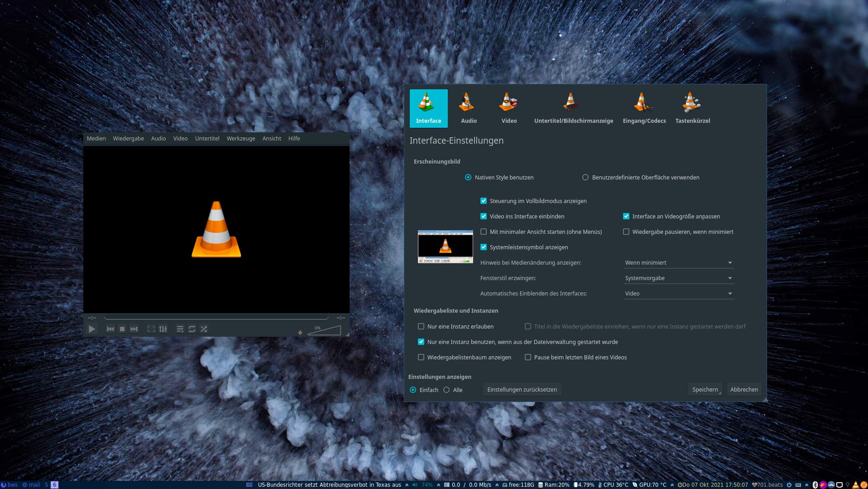Cancel preferences with Abbrechen button
This screenshot has width=868, height=489.
(744, 389)
